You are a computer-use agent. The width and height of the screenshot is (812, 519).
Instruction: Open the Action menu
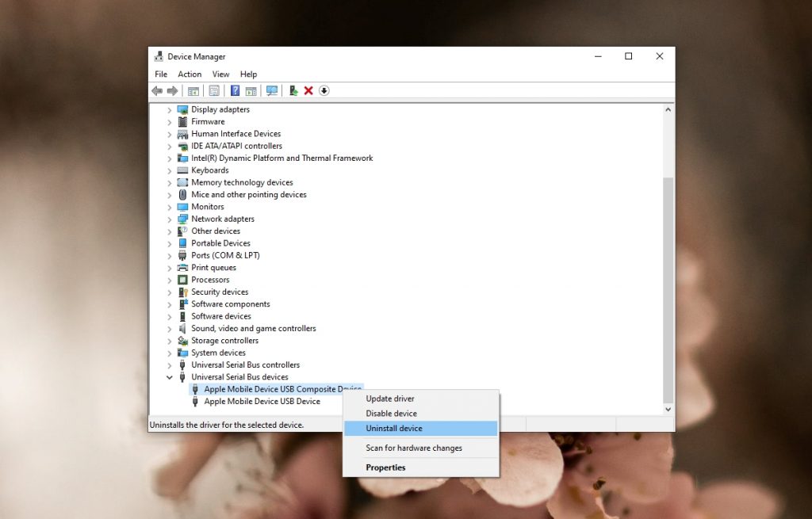pyautogui.click(x=190, y=74)
